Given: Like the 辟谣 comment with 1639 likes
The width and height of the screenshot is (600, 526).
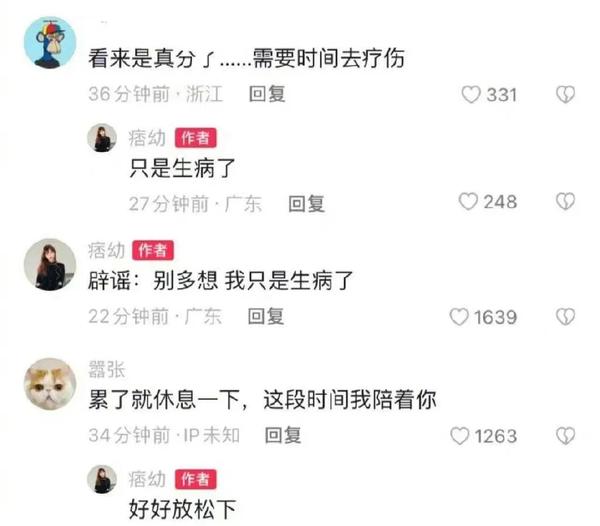Looking at the screenshot, I should click(x=459, y=317).
